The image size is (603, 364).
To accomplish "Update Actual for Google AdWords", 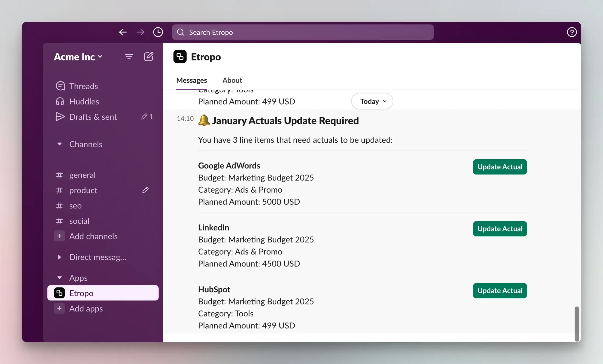I will (500, 167).
